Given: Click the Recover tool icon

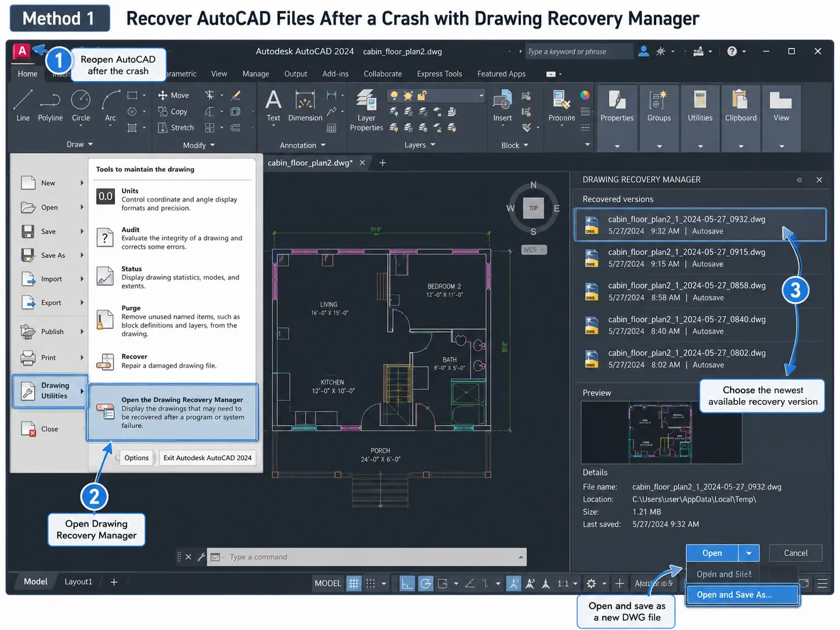Looking at the screenshot, I should pos(105,361).
